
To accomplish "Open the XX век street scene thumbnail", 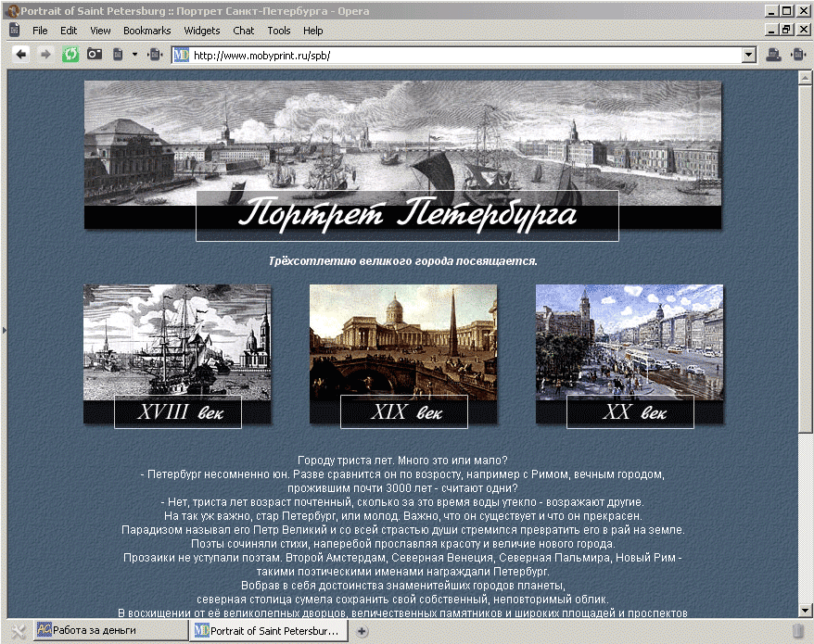I will click(630, 342).
